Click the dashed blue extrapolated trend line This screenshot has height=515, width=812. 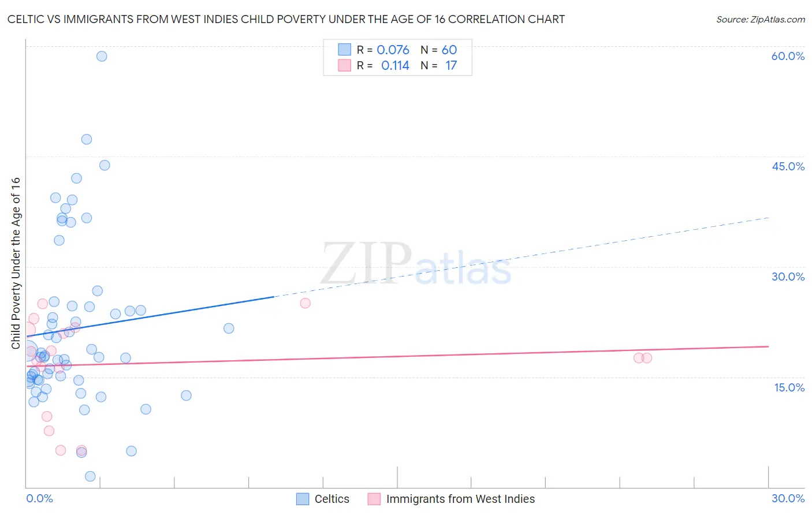tap(521, 257)
